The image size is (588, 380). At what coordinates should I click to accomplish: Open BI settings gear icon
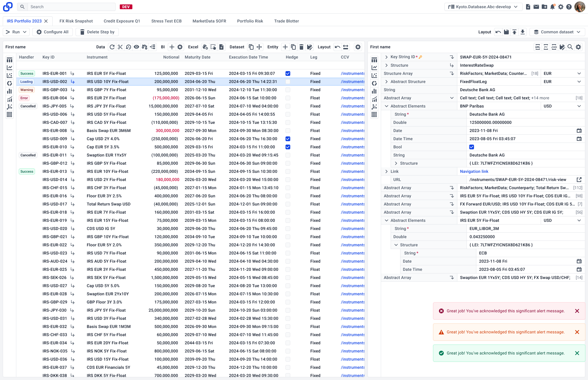180,47
